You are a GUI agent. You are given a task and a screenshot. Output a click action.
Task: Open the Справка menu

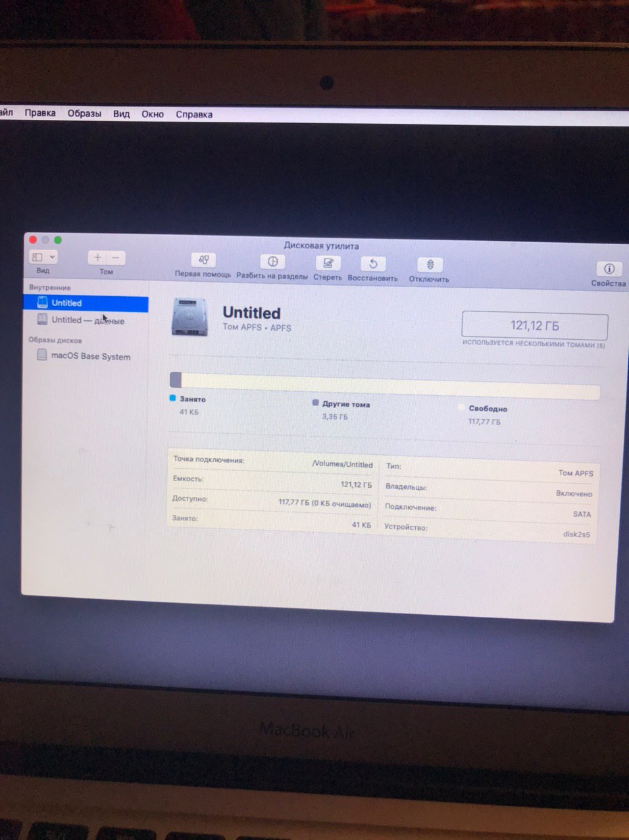[x=194, y=114]
